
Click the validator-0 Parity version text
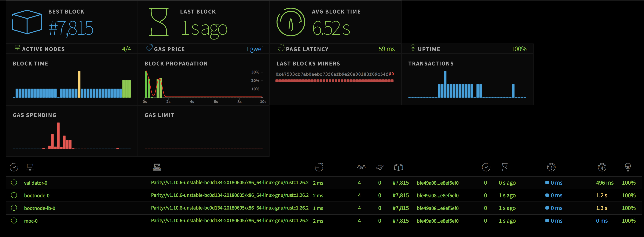pyautogui.click(x=230, y=183)
